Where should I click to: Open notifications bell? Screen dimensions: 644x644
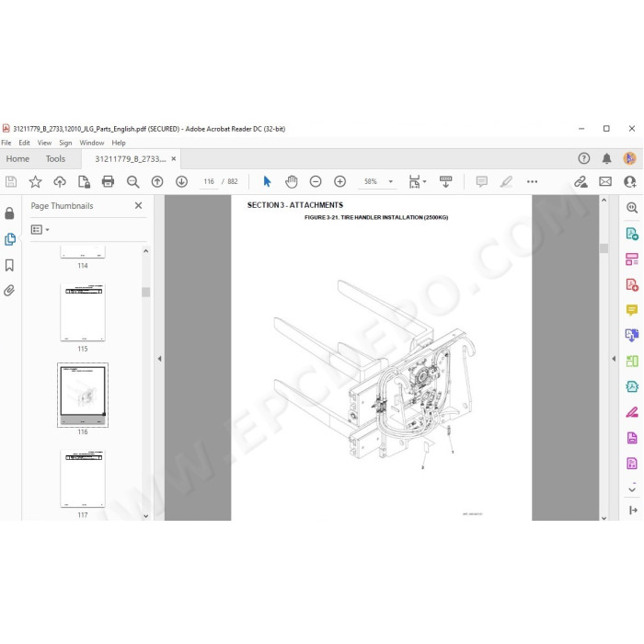point(606,158)
